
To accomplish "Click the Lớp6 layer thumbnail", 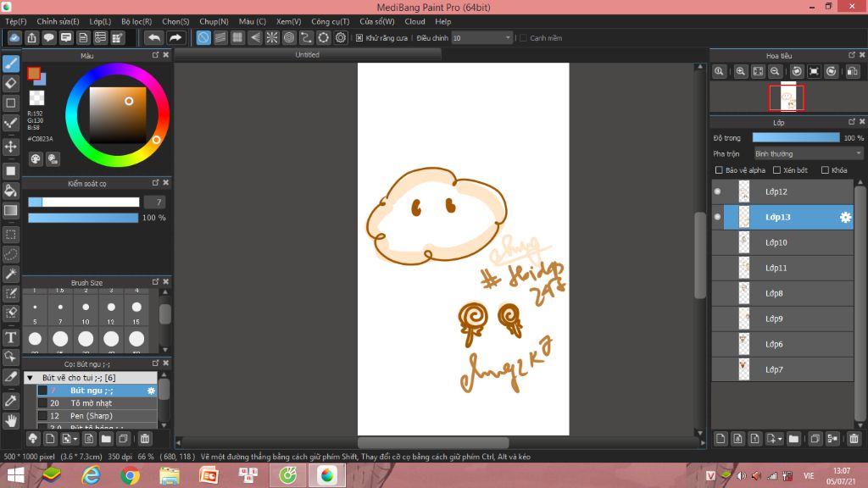I will click(744, 344).
